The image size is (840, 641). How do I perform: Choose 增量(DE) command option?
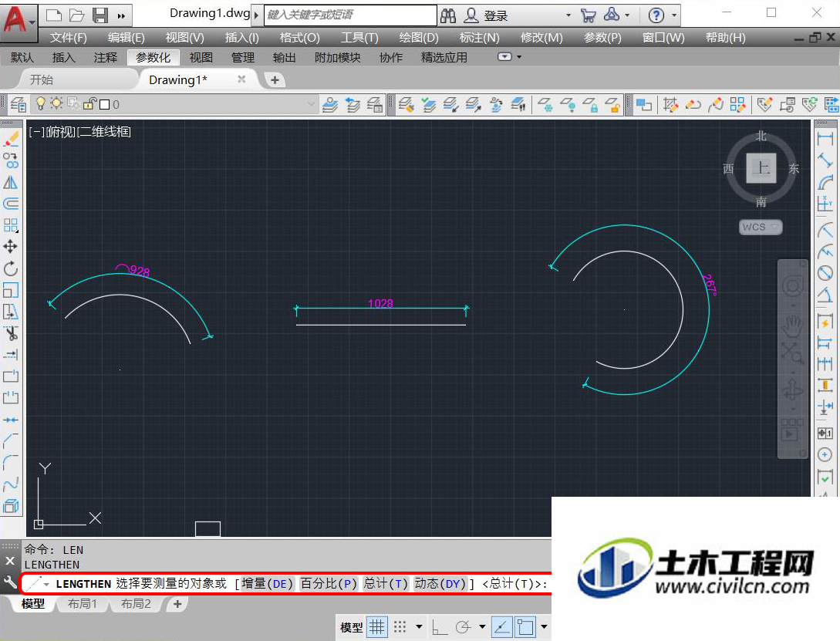268,584
